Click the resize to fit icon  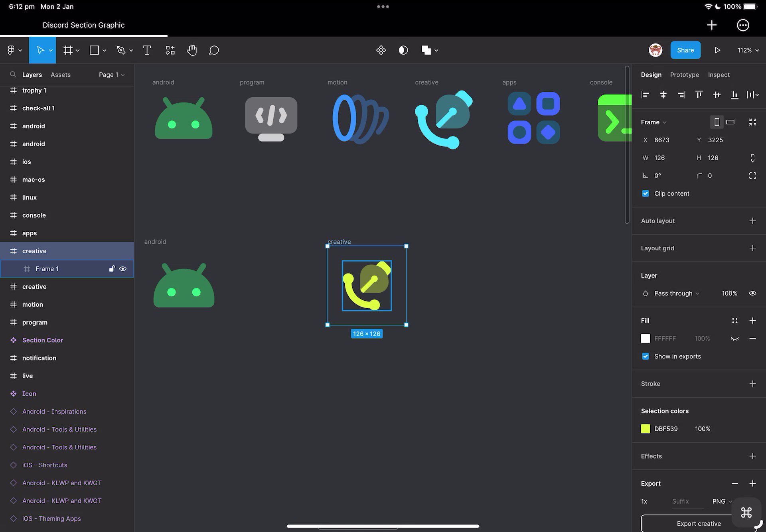(x=752, y=122)
